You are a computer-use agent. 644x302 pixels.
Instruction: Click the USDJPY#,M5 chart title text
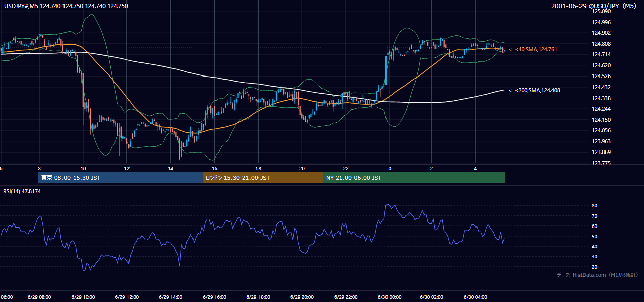[65, 6]
